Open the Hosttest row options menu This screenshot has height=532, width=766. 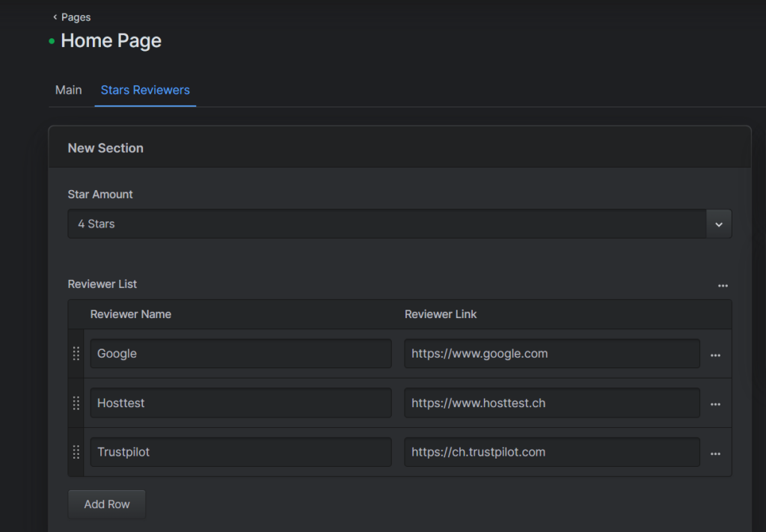pyautogui.click(x=715, y=404)
